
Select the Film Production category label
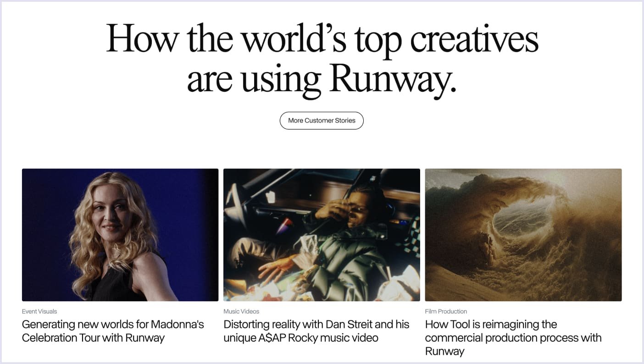coord(446,311)
